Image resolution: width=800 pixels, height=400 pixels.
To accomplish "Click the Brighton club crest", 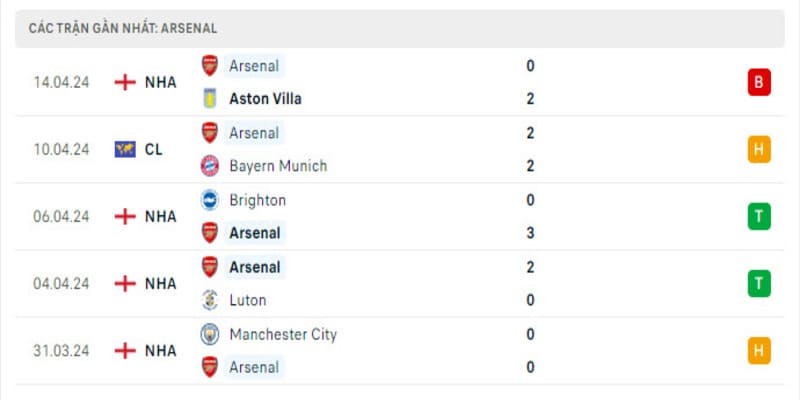I will 209,199.
